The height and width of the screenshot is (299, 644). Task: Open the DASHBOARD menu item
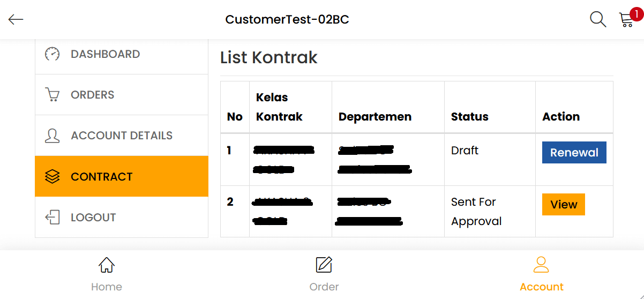pos(105,54)
